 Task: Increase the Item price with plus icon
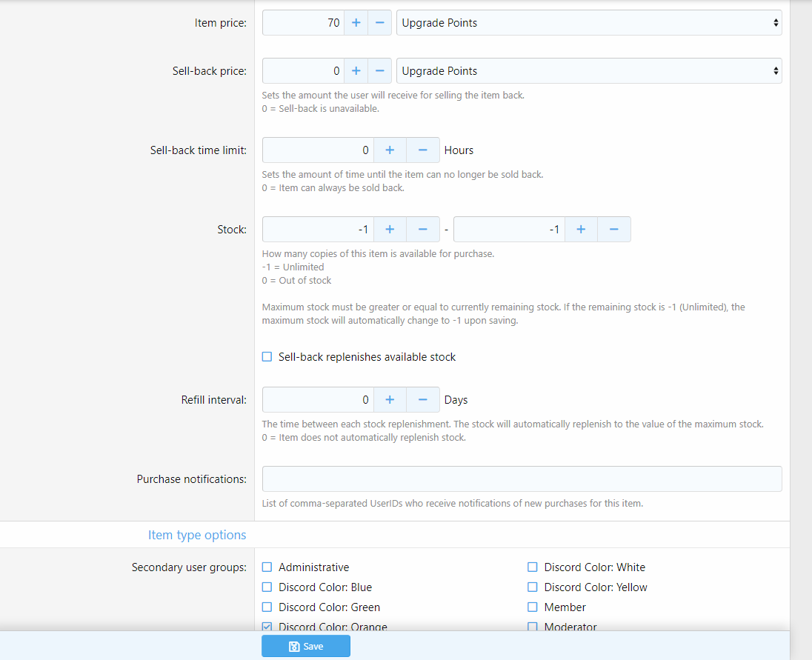[x=356, y=23]
